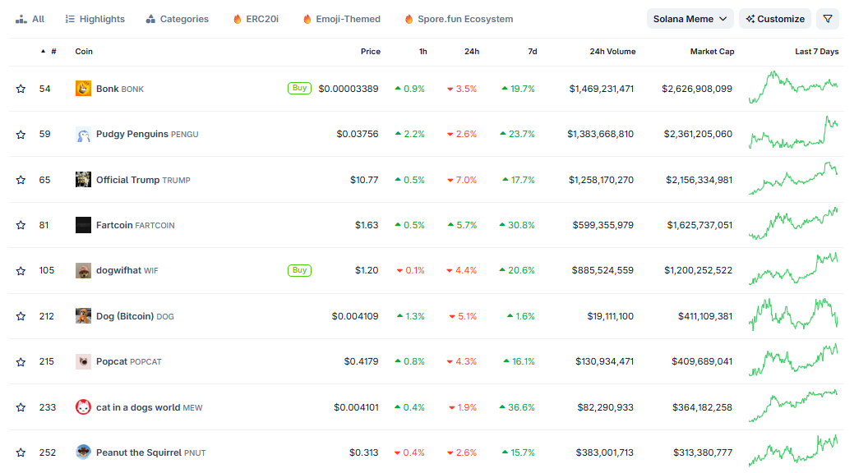The width and height of the screenshot is (868, 473).
Task: Click the Pudgy Penguins coin logo
Action: [x=83, y=135]
